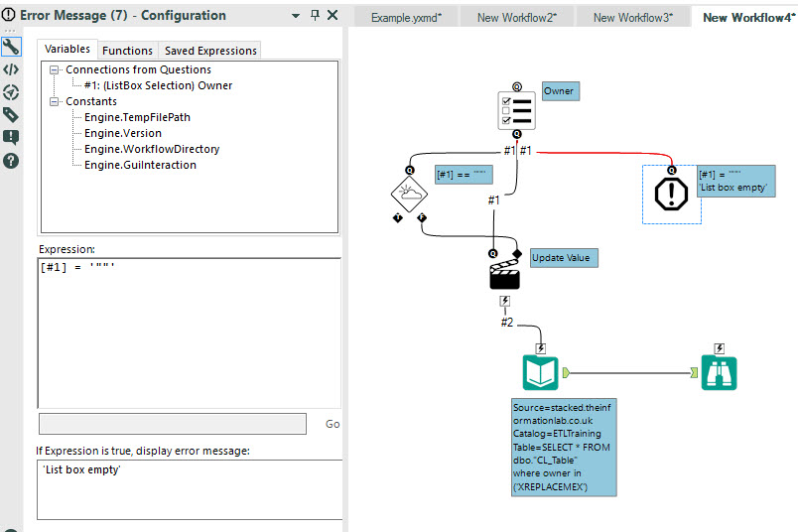Click the False output anchor of Condition
Screen dimensions: 798x532
click(422, 218)
